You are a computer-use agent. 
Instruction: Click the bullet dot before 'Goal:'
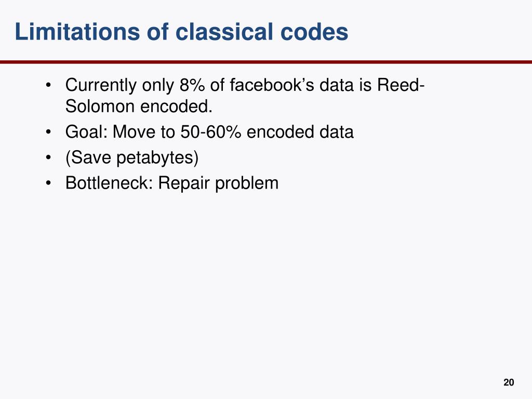48,131
